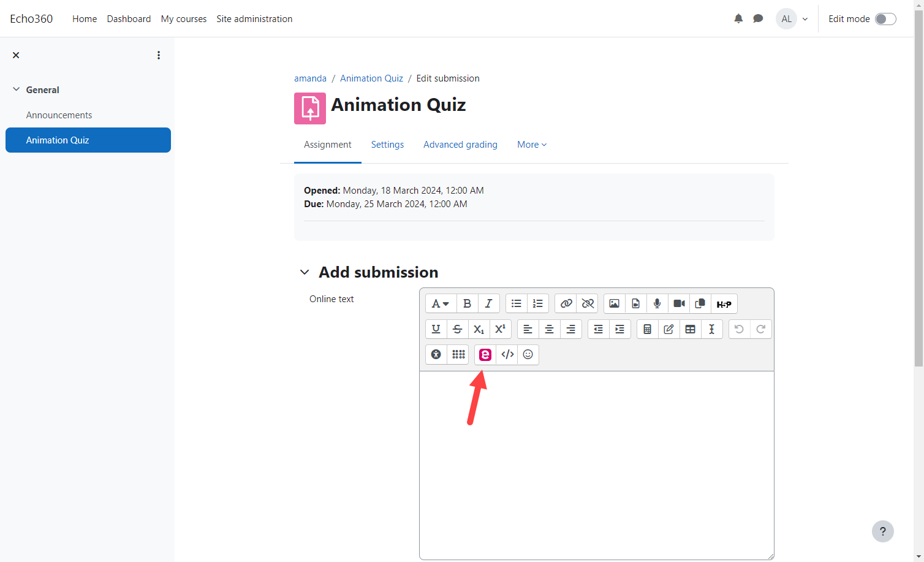Open the Announcements page from the sidebar
Viewport: 924px width, 562px height.
coord(59,115)
